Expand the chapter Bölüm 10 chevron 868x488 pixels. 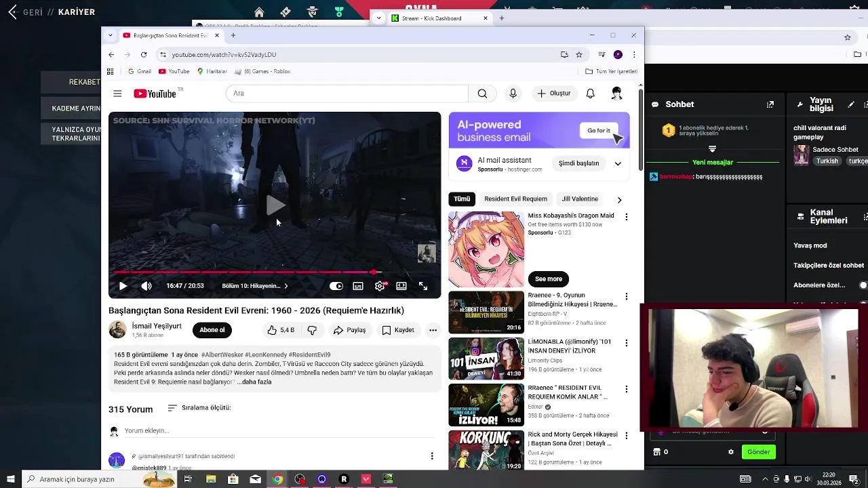[x=285, y=286]
